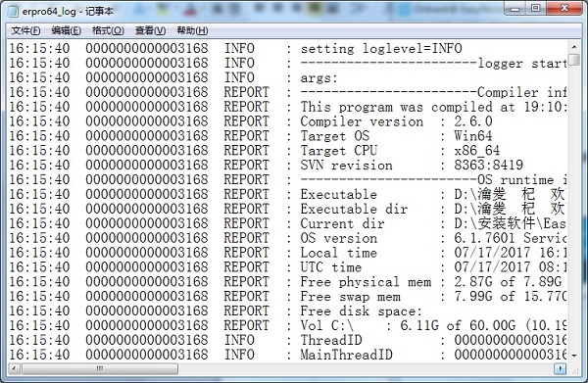Close the erpro64_log Notepad window
Viewport: 588px width, 383px height.
pos(564,8)
